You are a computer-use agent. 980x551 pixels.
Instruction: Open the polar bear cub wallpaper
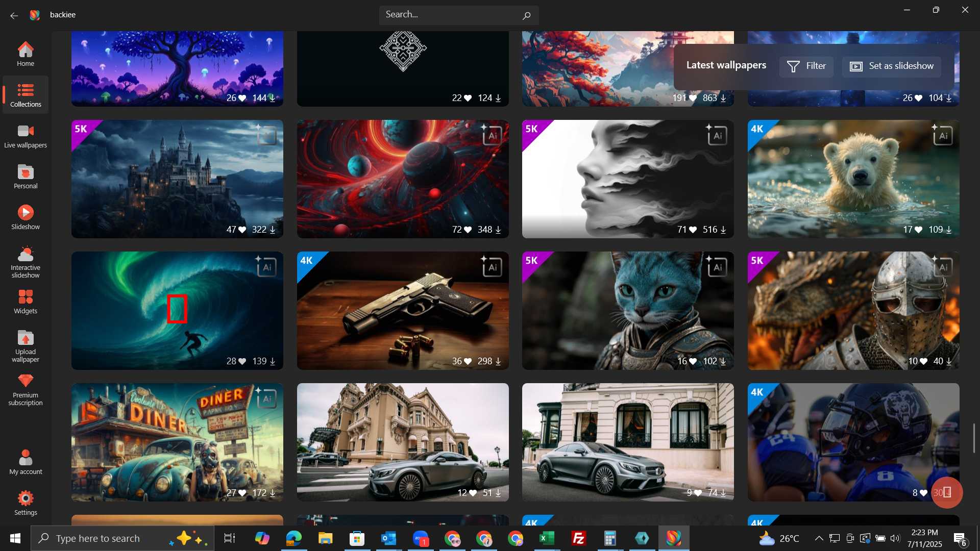[853, 179]
